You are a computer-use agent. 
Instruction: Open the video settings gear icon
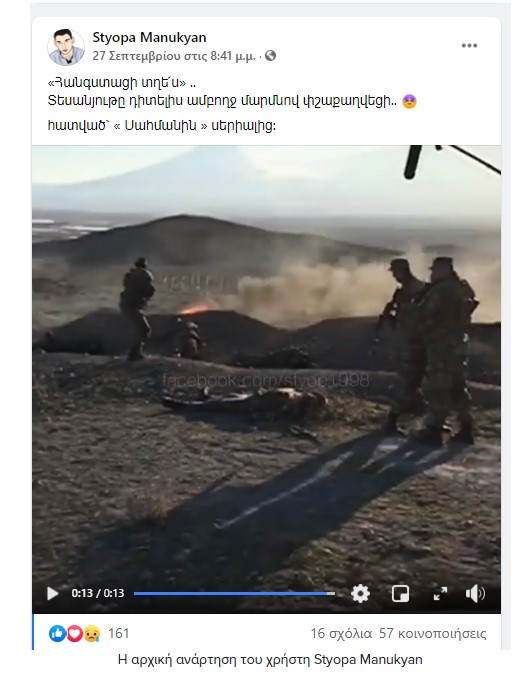coord(360,594)
